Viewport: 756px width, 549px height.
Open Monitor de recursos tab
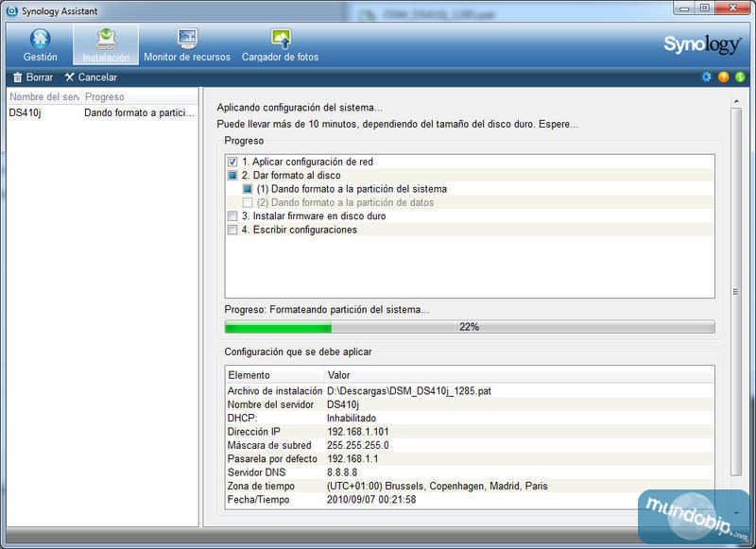(187, 44)
